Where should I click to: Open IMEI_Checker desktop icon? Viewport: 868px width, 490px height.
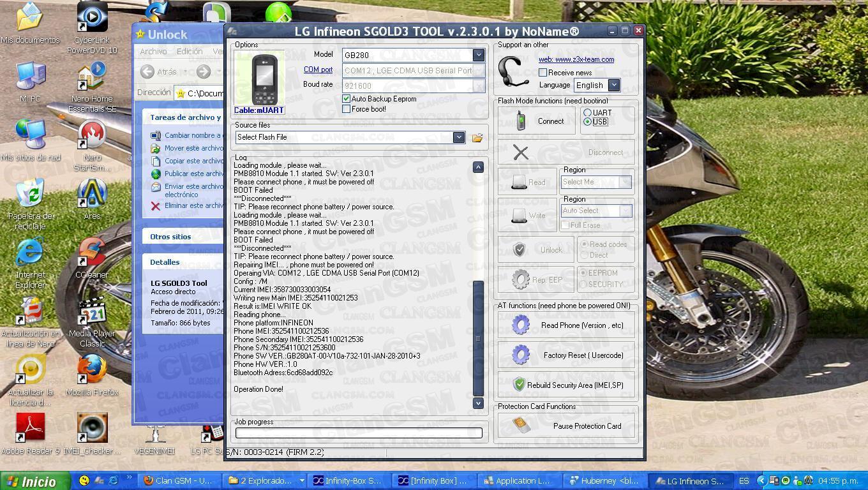pyautogui.click(x=92, y=434)
